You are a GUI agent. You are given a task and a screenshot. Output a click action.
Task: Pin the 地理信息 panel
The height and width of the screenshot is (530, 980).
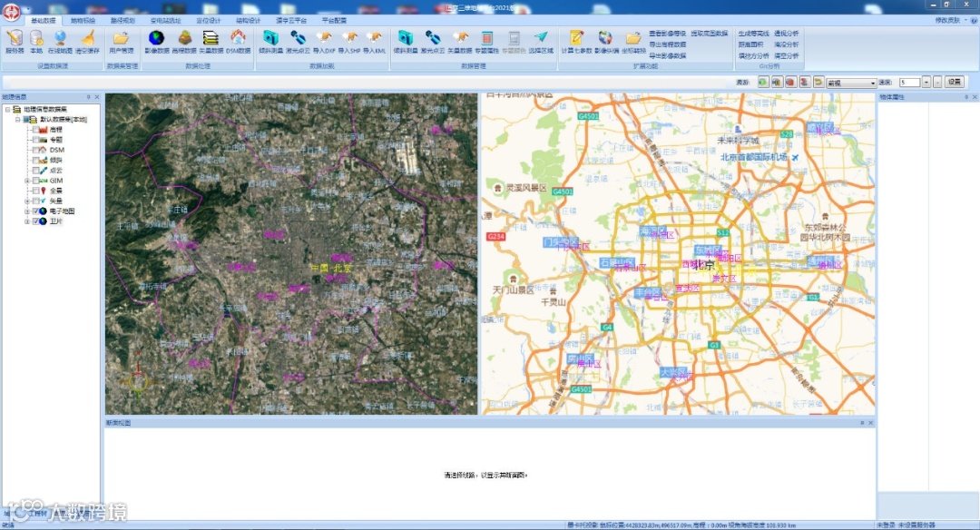click(x=88, y=97)
